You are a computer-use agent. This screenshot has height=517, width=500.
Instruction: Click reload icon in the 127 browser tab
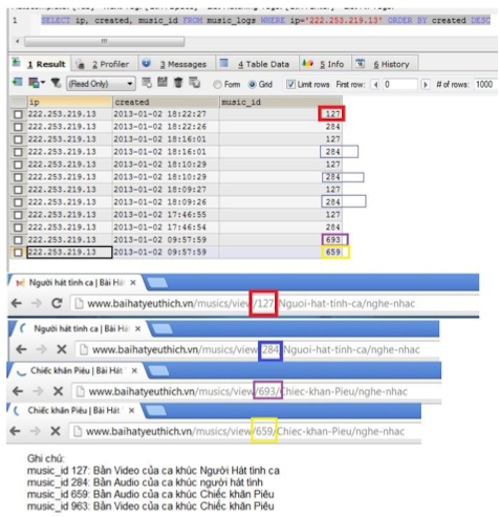click(57, 303)
